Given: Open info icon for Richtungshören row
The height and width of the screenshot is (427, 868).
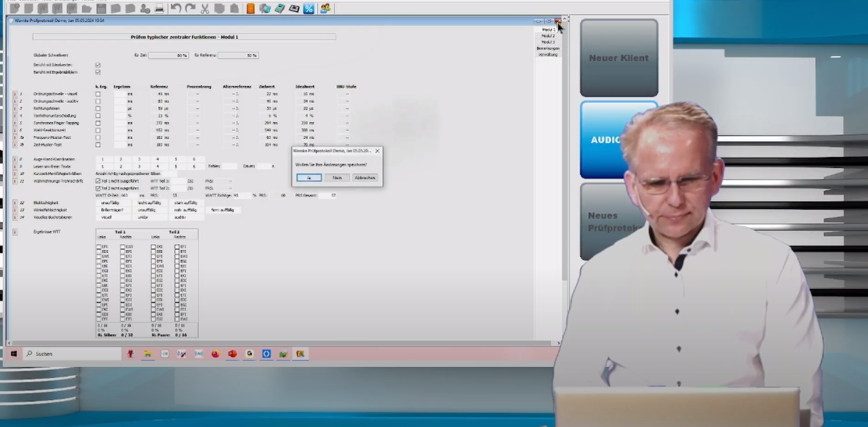Looking at the screenshot, I should tap(15, 108).
